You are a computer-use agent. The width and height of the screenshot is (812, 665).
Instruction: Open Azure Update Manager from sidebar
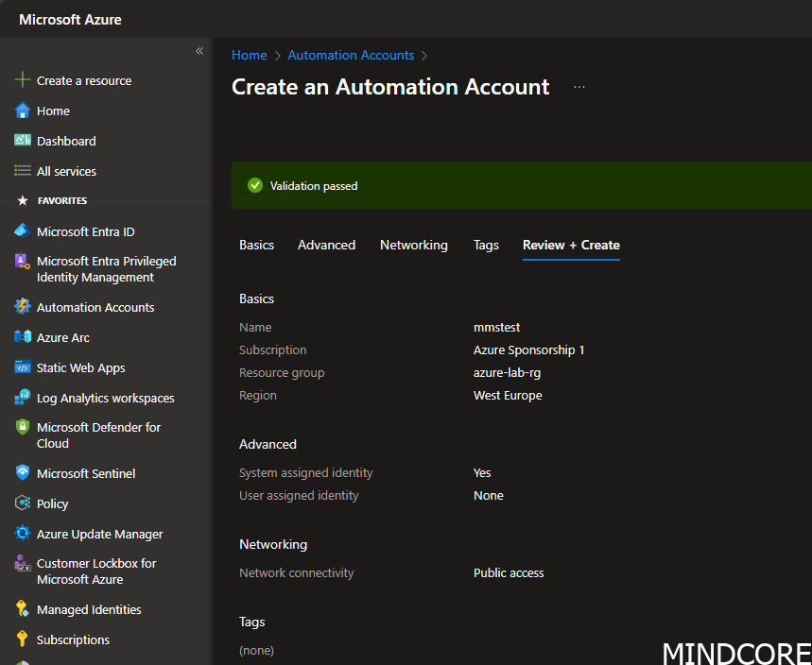[99, 534]
